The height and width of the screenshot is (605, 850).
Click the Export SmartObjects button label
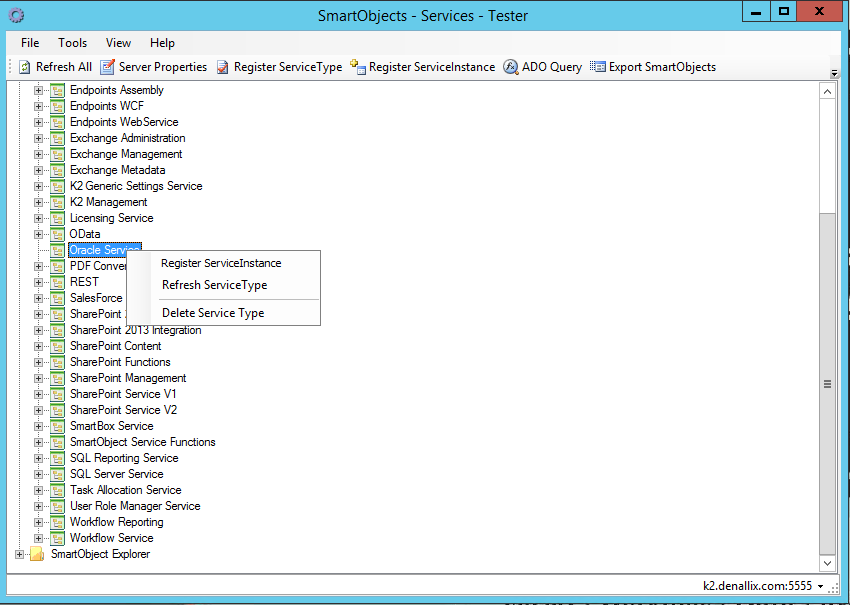click(x=662, y=67)
